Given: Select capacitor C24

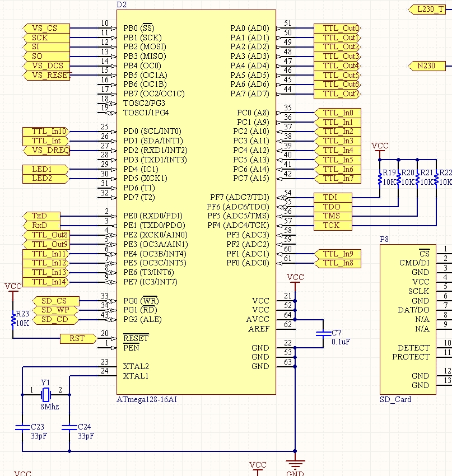Looking at the screenshot, I should point(69,427).
